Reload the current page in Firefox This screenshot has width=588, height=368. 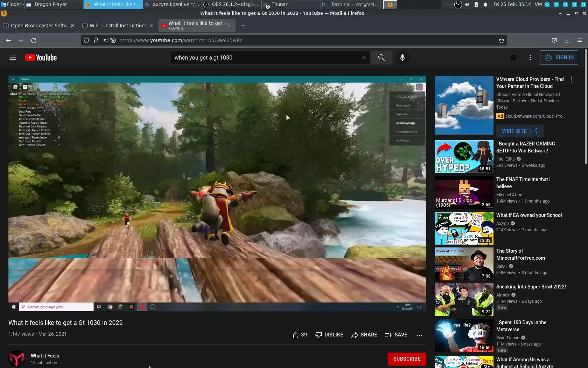(x=34, y=40)
